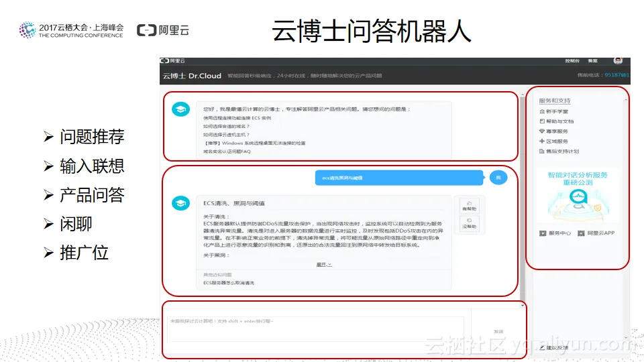Click the user's sent message bubble ecs清洗黑洞与阈值
Screen dimensions: 644x362
399,178
